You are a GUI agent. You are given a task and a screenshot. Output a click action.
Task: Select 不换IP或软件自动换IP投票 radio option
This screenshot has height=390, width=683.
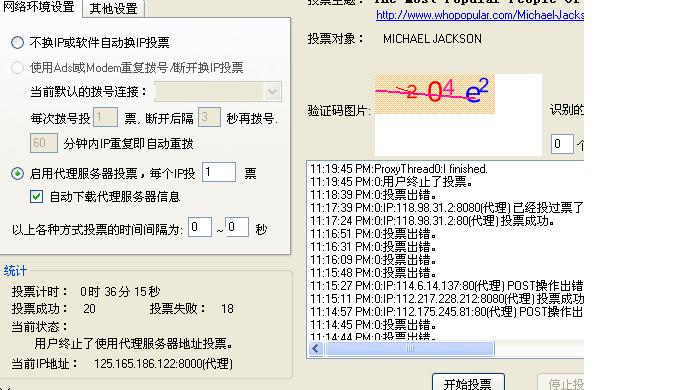pos(17,42)
